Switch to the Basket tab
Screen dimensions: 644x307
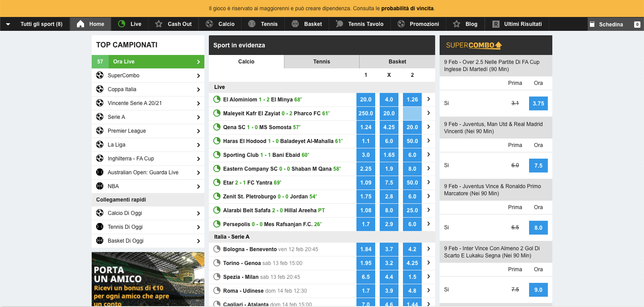coord(396,61)
